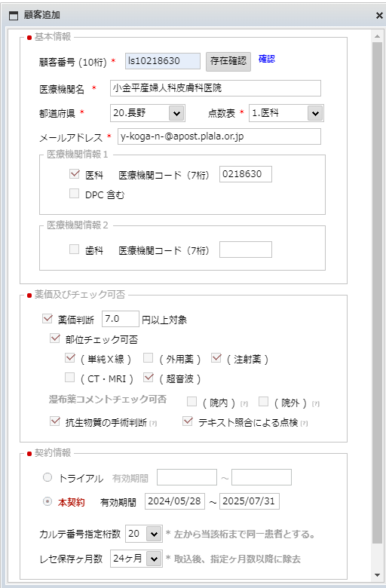This screenshot has width=386, height=588.
Task: Open the レセ保存ヶ月数 dropdown
Action: (136, 559)
